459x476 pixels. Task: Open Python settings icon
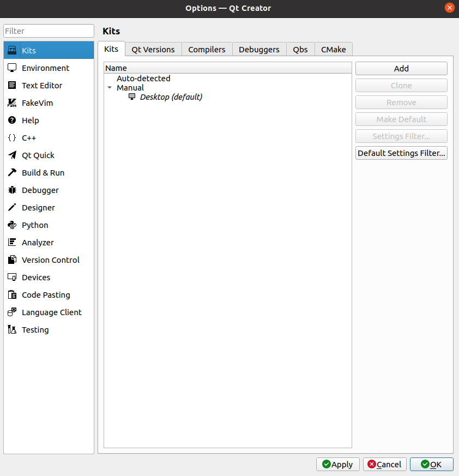click(x=12, y=225)
